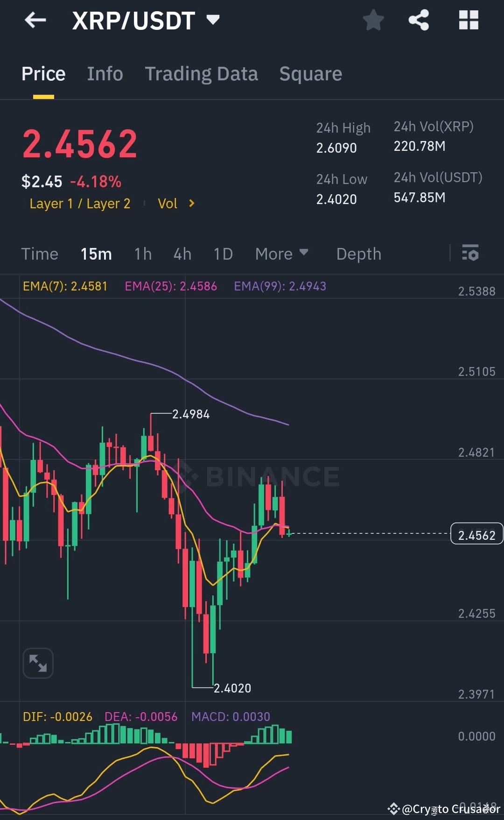Open the More timeframe dropdown
Viewport: 504px width, 820px height.
(282, 254)
